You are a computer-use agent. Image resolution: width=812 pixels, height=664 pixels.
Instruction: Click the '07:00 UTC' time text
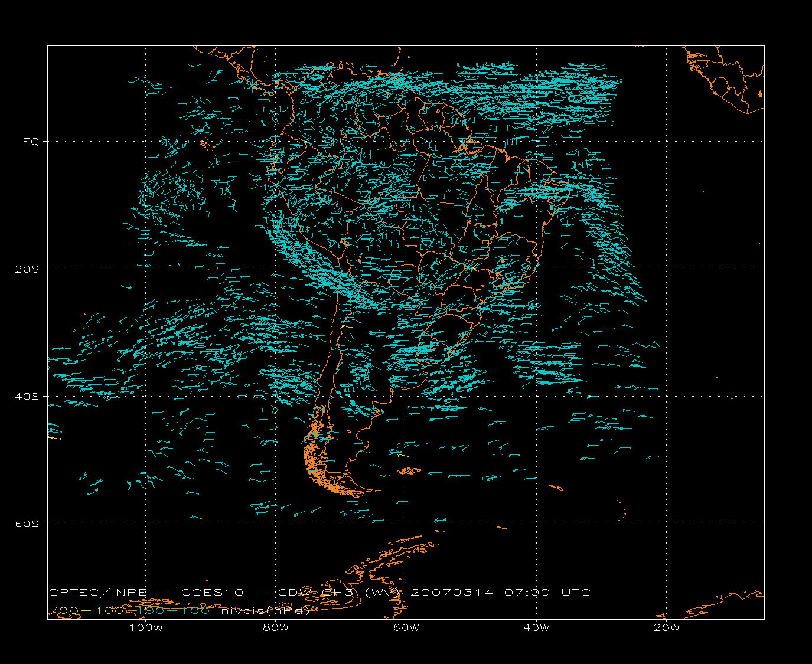click(x=547, y=593)
